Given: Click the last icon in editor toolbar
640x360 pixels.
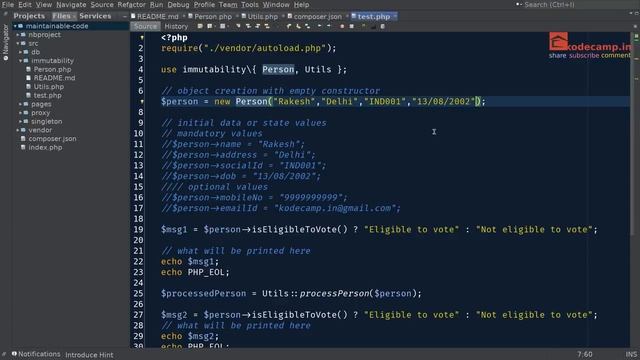Looking at the screenshot, I should coord(382,26).
